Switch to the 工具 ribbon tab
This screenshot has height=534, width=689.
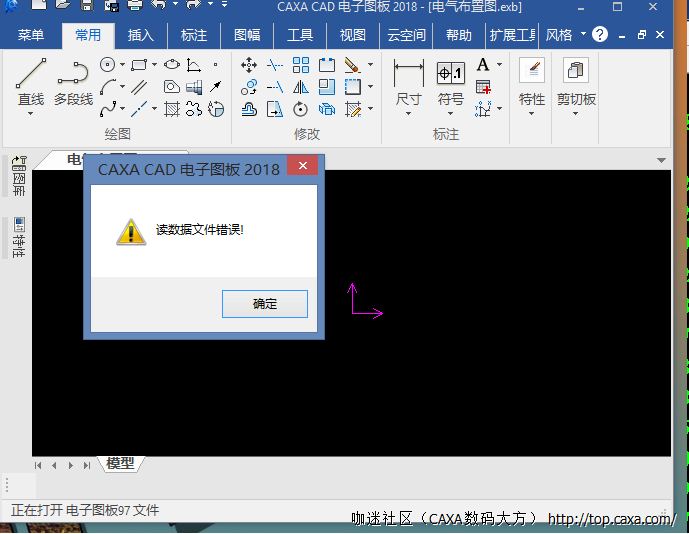pyautogui.click(x=300, y=35)
